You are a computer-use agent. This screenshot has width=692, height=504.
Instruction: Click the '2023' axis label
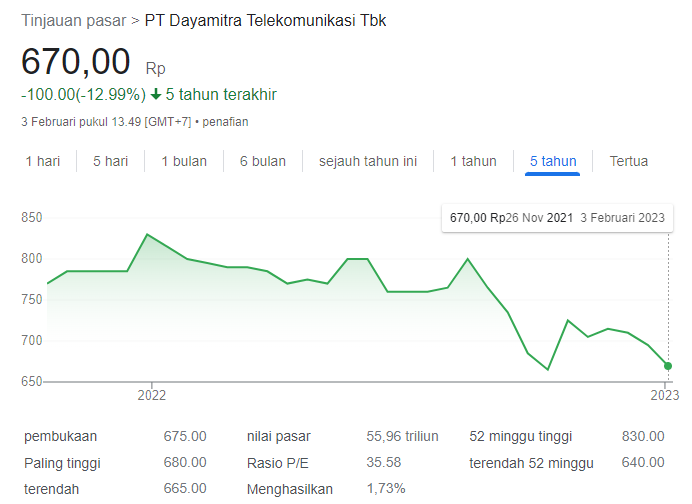(665, 395)
